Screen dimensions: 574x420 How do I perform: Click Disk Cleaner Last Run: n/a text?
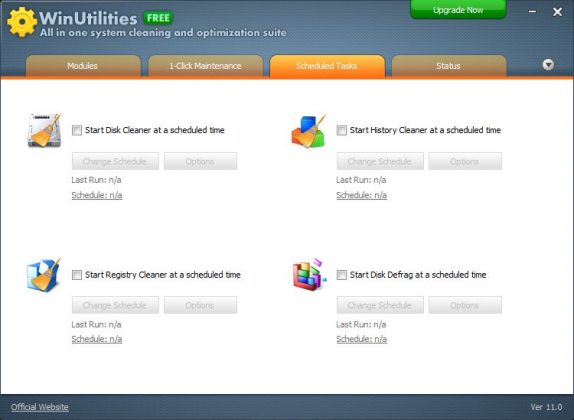96,180
